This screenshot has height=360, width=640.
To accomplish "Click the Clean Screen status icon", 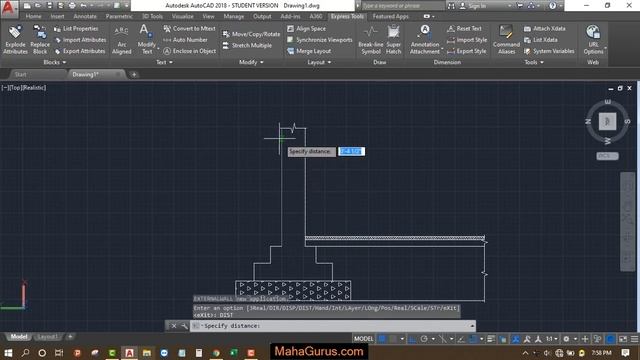I will [x=623, y=339].
